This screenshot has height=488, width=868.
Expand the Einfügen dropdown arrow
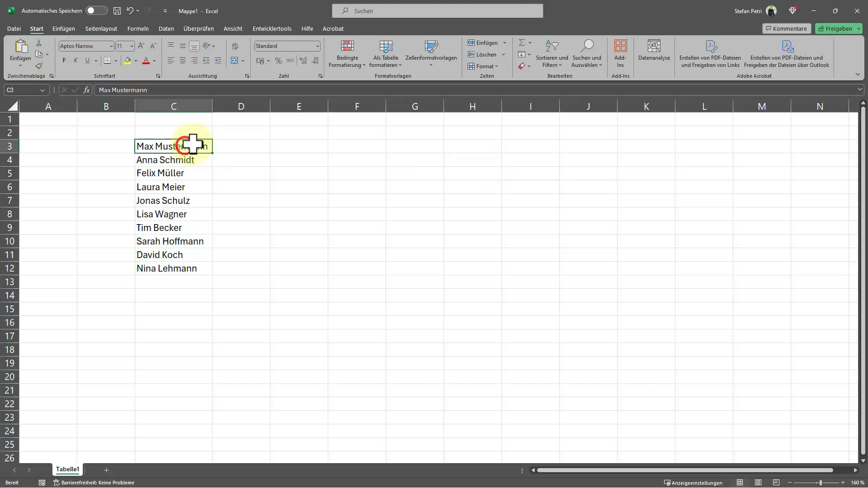click(504, 42)
